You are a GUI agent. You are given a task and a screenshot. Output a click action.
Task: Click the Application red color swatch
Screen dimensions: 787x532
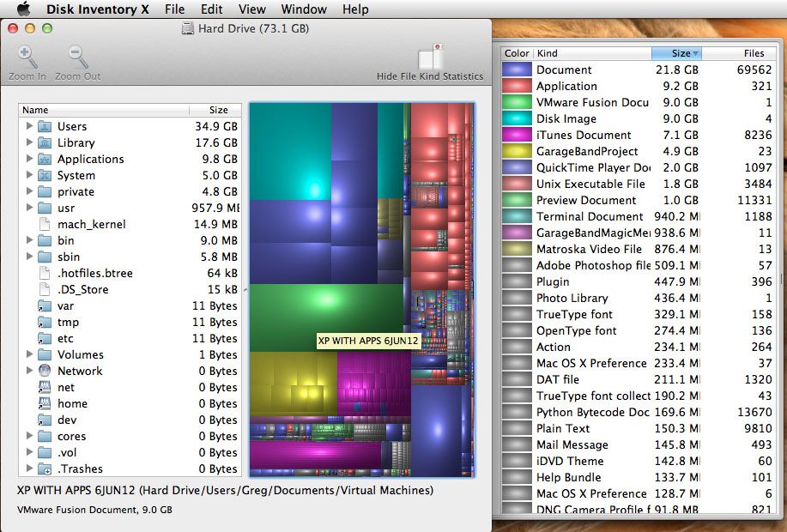517,87
